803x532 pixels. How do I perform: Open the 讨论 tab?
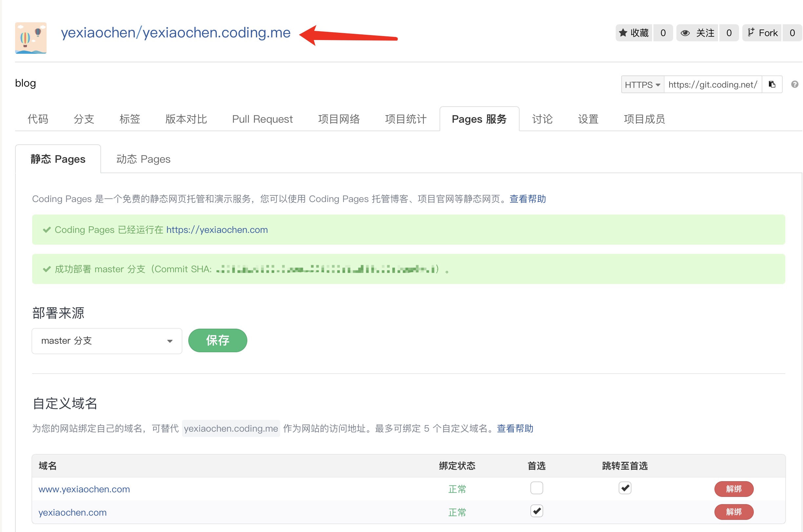coord(542,119)
